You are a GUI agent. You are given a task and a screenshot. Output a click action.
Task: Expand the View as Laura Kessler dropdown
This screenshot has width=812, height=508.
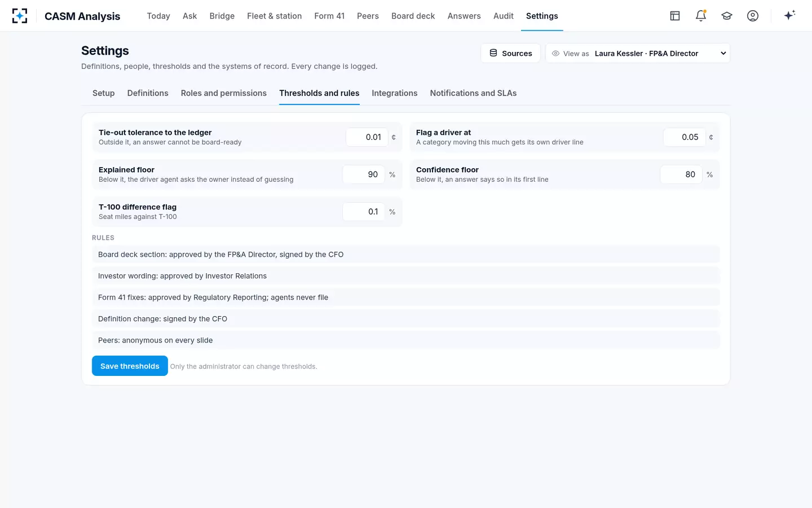pyautogui.click(x=638, y=53)
